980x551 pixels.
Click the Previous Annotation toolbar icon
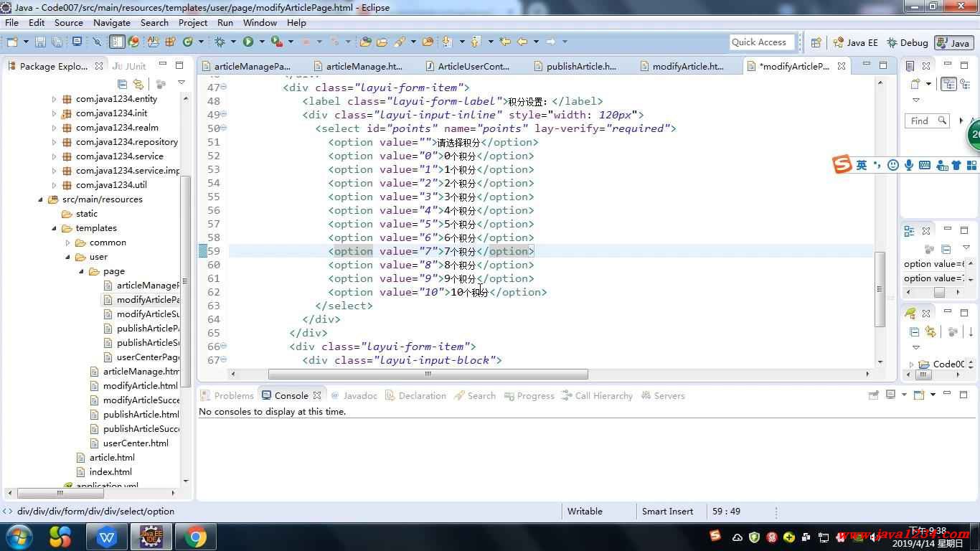[x=475, y=42]
